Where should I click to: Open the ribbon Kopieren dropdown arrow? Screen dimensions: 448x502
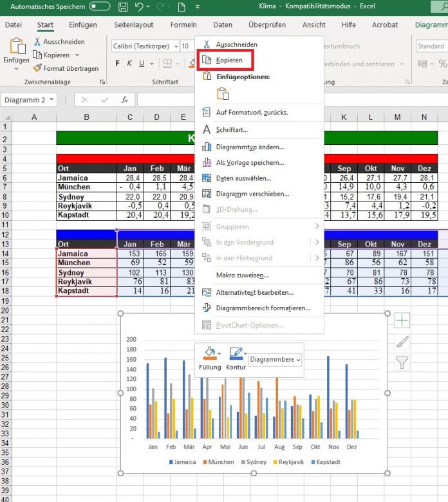(77, 55)
